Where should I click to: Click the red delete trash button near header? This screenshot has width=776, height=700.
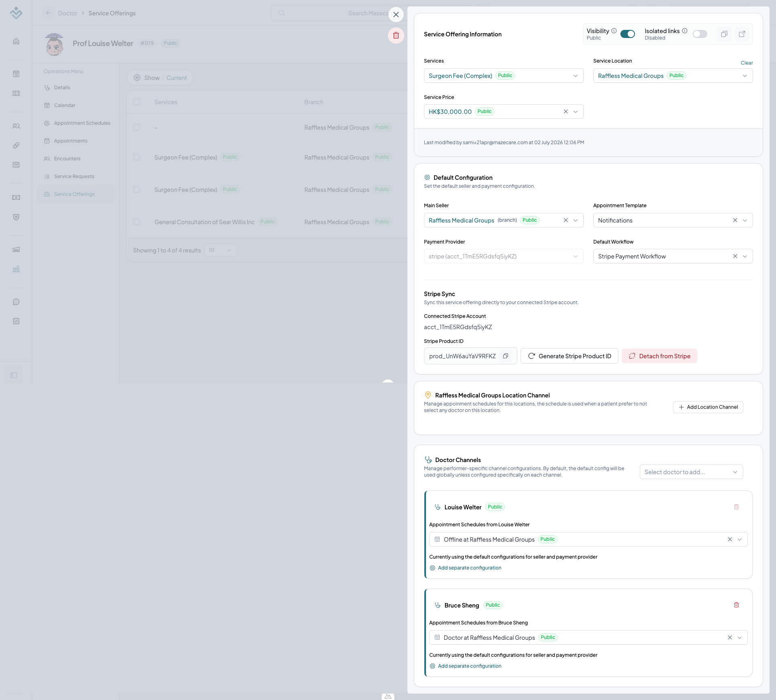coord(396,36)
